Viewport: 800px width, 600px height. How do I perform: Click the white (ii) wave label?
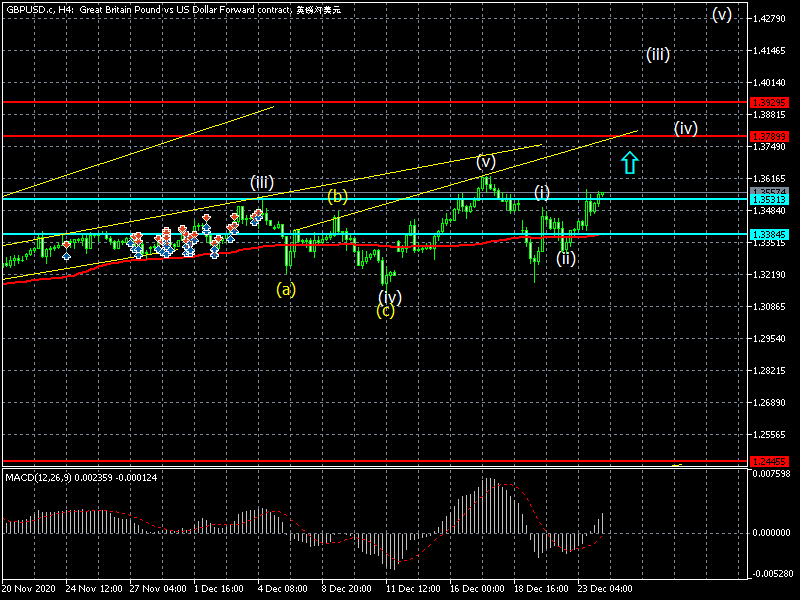tap(566, 259)
